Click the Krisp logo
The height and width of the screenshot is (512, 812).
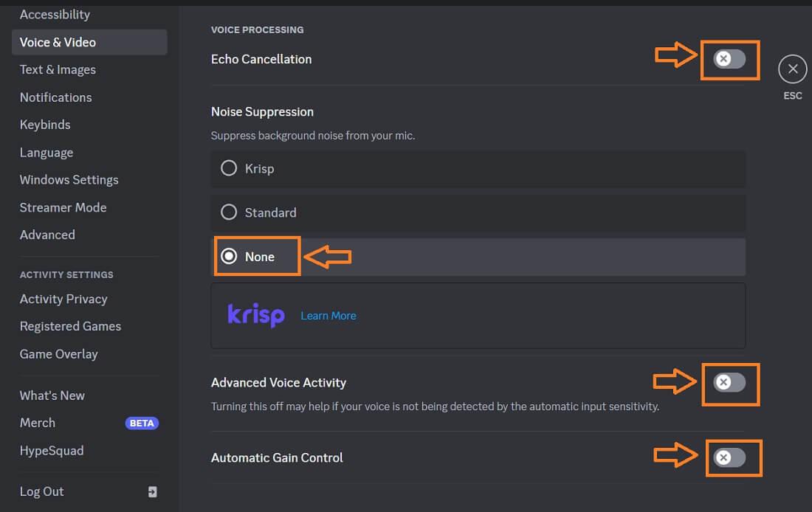click(255, 315)
